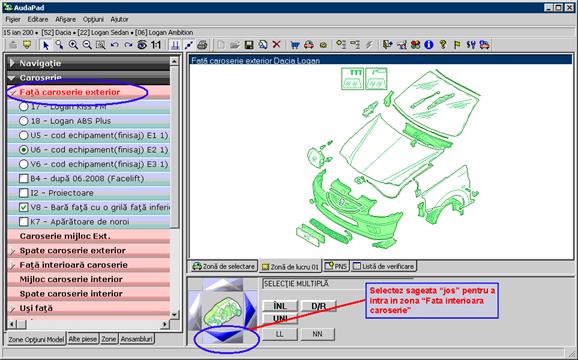Click the zoom out magnifier icon
This screenshot has width=578, height=360.
tap(87, 45)
